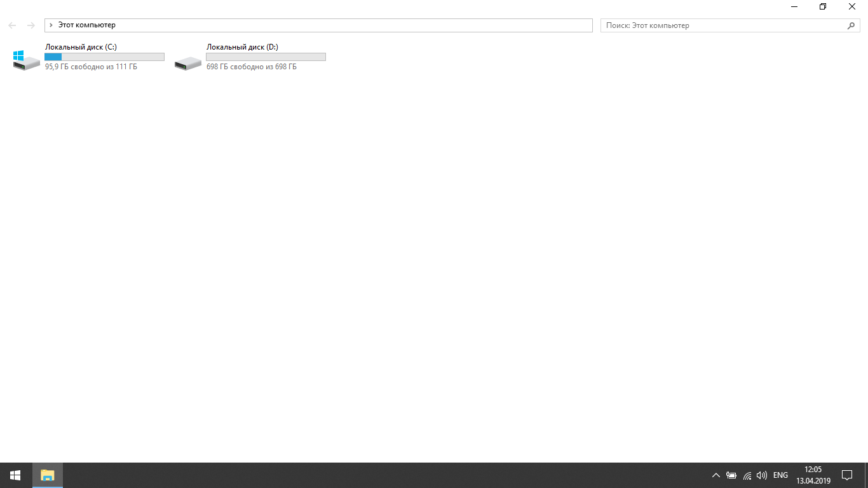Open the clock and calendar flyout
This screenshot has width=868, height=488.
point(813,475)
